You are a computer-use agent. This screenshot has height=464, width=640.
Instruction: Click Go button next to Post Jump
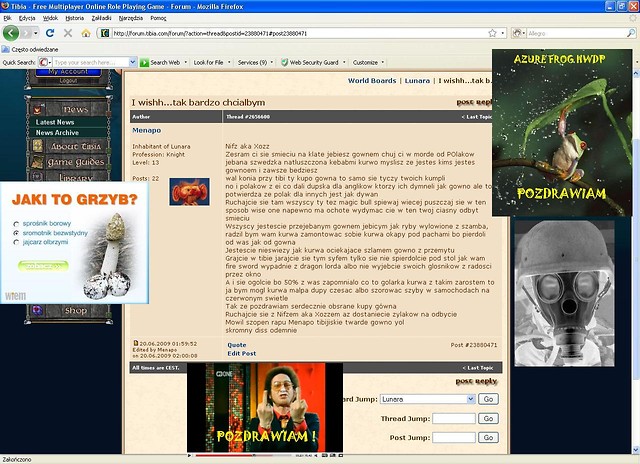[488, 437]
